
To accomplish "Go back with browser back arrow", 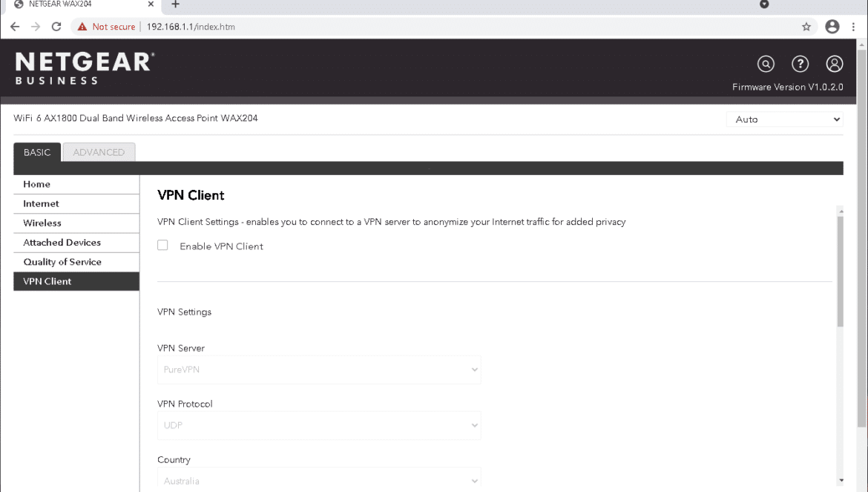I will click(15, 27).
